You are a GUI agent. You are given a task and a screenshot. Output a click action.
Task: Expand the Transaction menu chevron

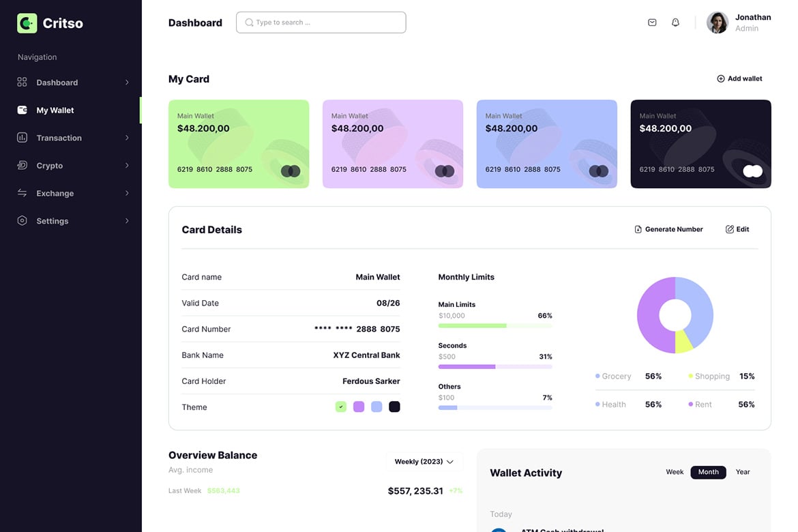[x=127, y=138]
